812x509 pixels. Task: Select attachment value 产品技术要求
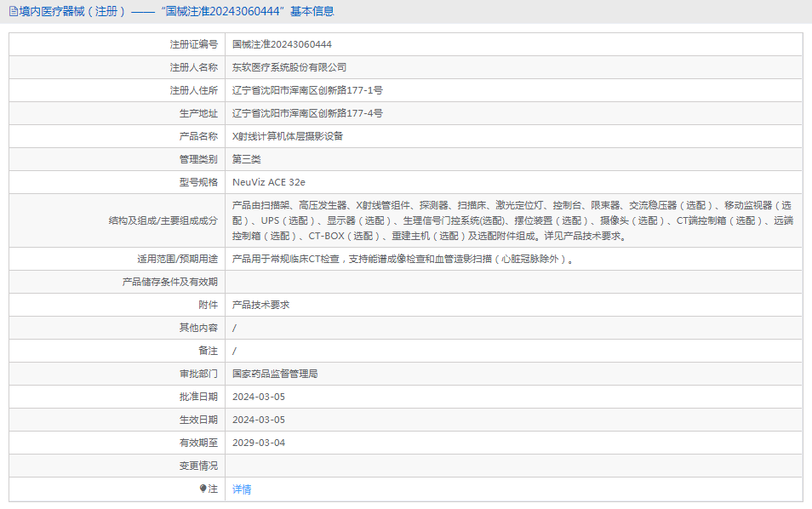[261, 305]
